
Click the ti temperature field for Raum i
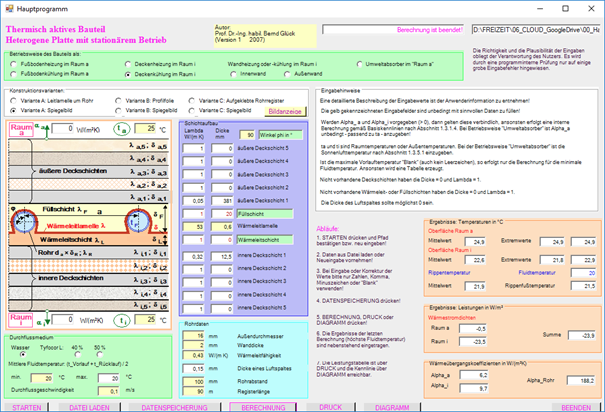145,319
